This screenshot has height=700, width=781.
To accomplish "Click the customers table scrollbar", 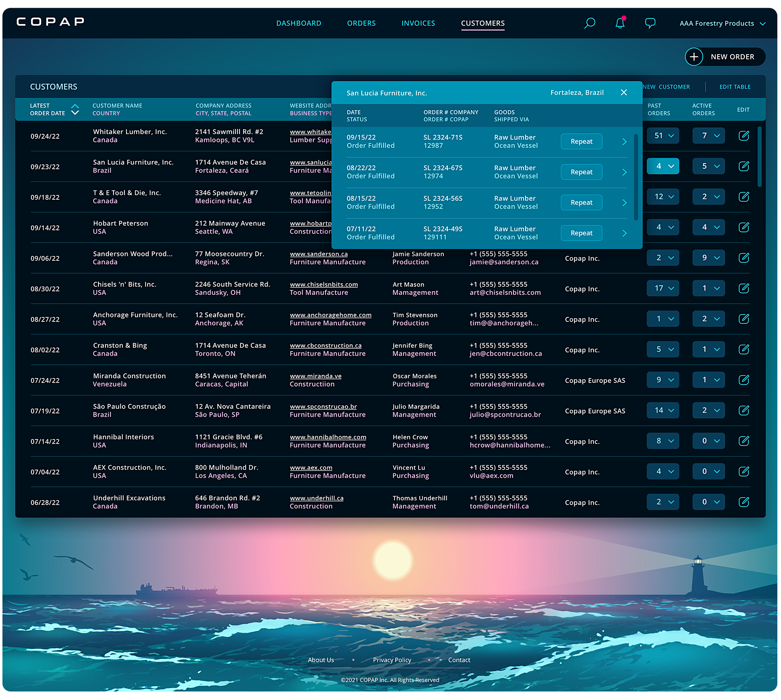I will tap(759, 157).
